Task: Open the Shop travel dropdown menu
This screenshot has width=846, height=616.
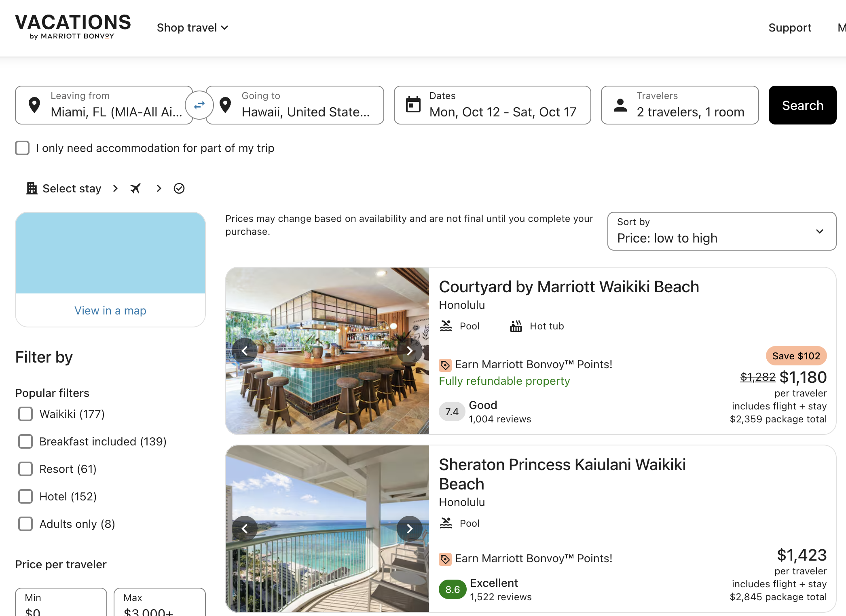Action: click(192, 27)
